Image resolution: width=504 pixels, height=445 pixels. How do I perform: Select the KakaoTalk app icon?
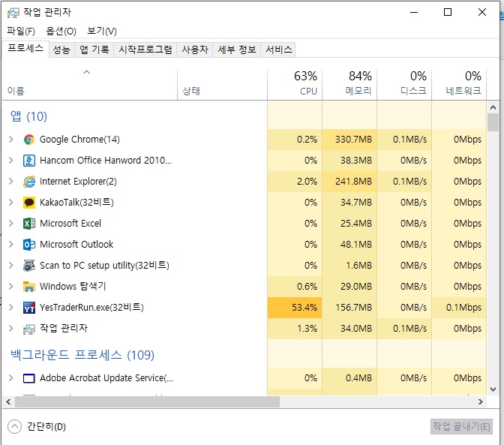[x=29, y=202]
